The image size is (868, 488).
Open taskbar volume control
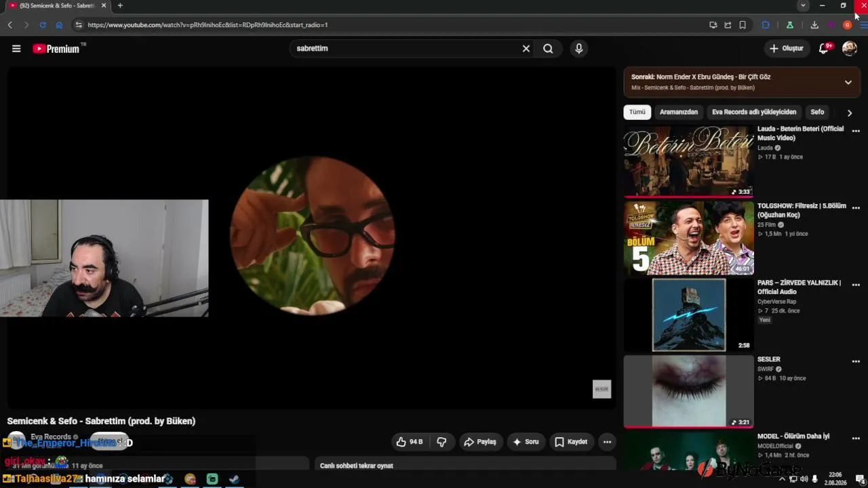click(x=804, y=479)
